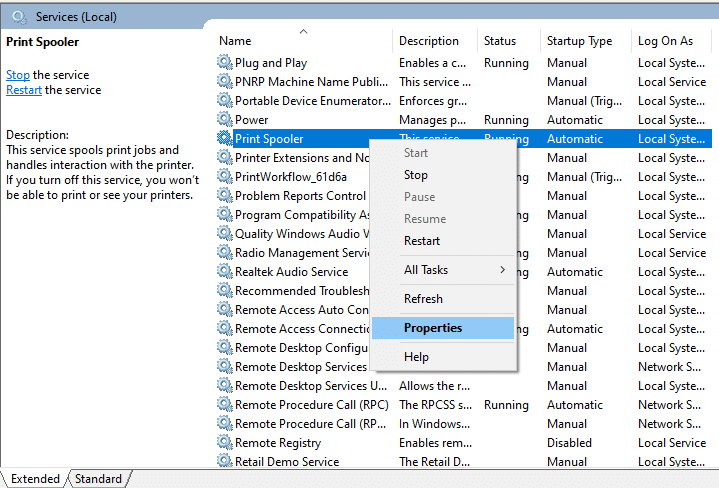Viewport: 719px width, 488px height.
Task: Select Stop in the context menu
Action: click(416, 175)
